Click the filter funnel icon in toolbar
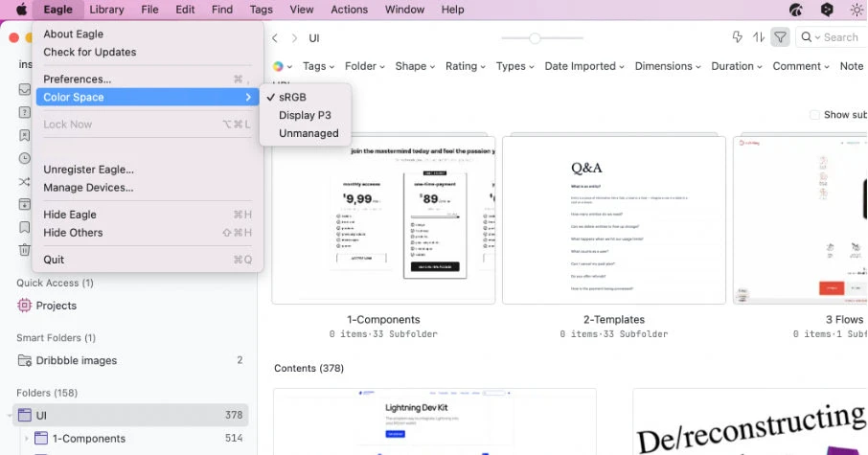868x455 pixels. [781, 37]
